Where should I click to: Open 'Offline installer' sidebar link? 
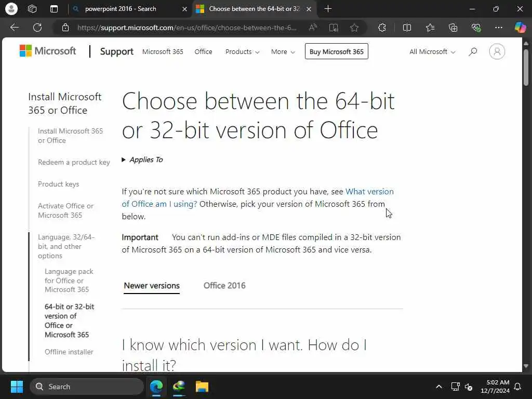tap(69, 352)
